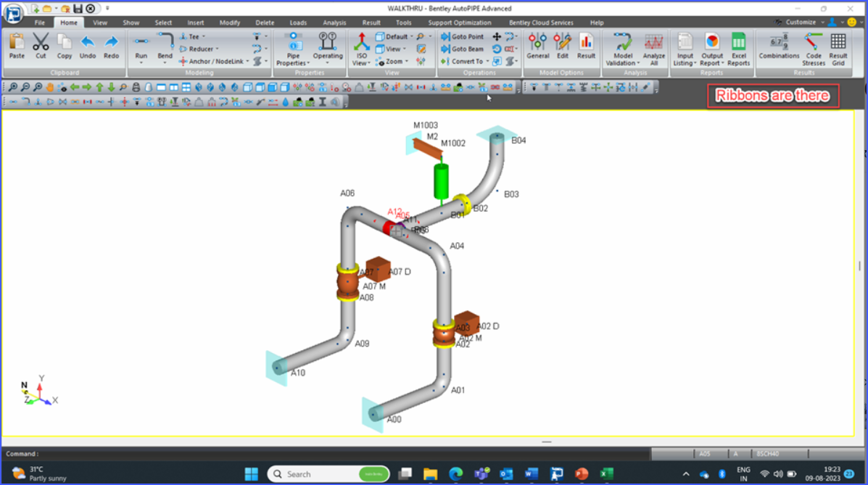Click the Goto Beam button
This screenshot has width=868, height=485.
(x=462, y=49)
